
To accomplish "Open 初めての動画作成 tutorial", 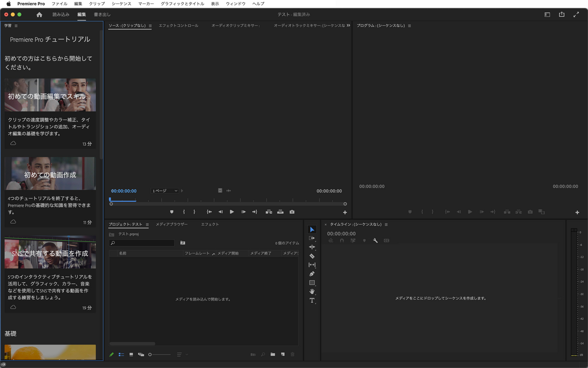I will (50, 174).
